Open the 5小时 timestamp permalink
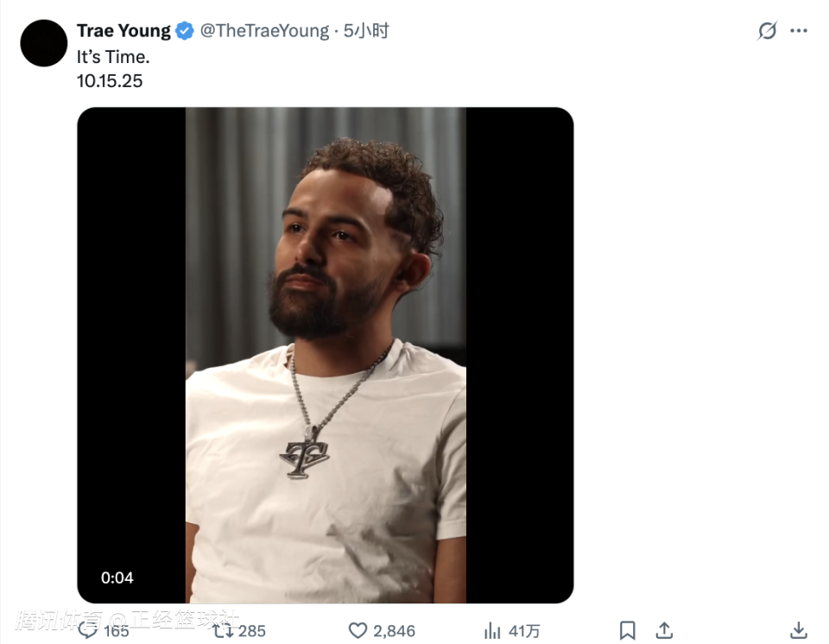Viewport: 829px width, 644px height. 366,31
